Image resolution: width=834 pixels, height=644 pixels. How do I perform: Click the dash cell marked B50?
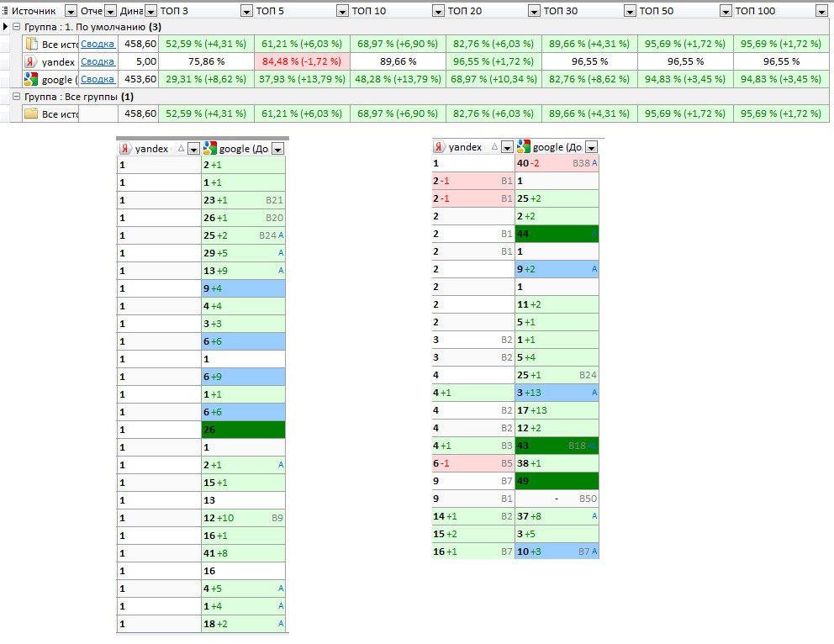point(557,499)
